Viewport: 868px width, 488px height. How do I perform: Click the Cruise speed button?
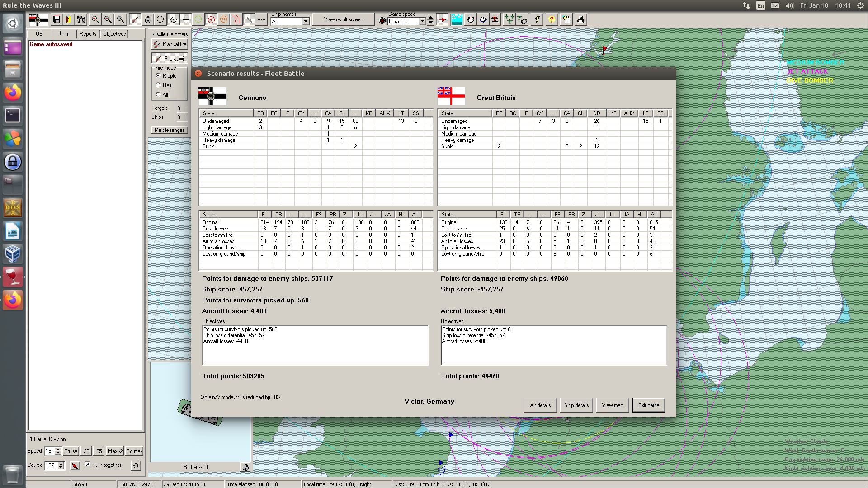(x=71, y=451)
